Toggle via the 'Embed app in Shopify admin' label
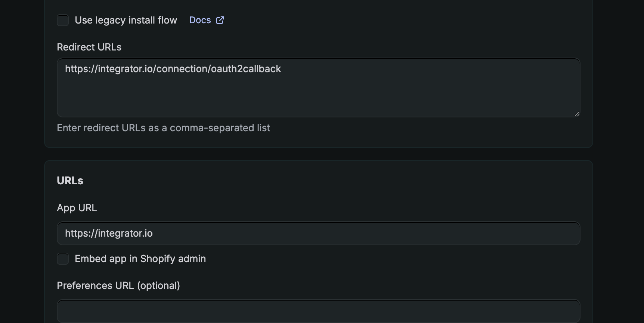644x323 pixels. pos(140,259)
